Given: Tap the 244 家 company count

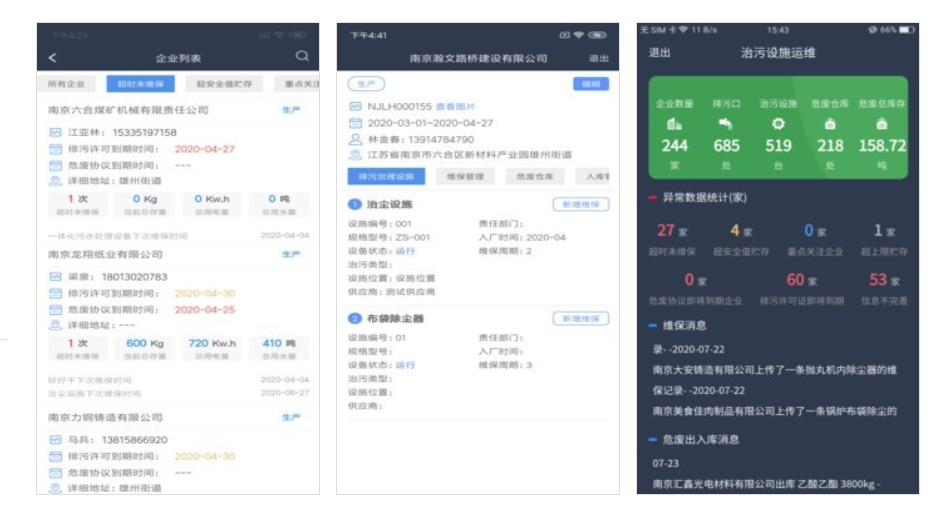Looking at the screenshot, I should click(675, 146).
